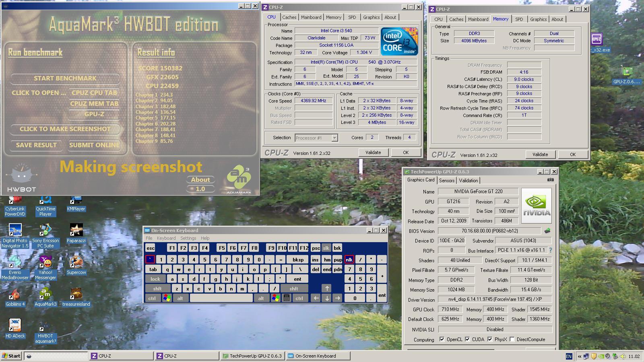Toggle CUDA checkbox in GPU-Z
This screenshot has height=362, width=644.
[x=467, y=339]
